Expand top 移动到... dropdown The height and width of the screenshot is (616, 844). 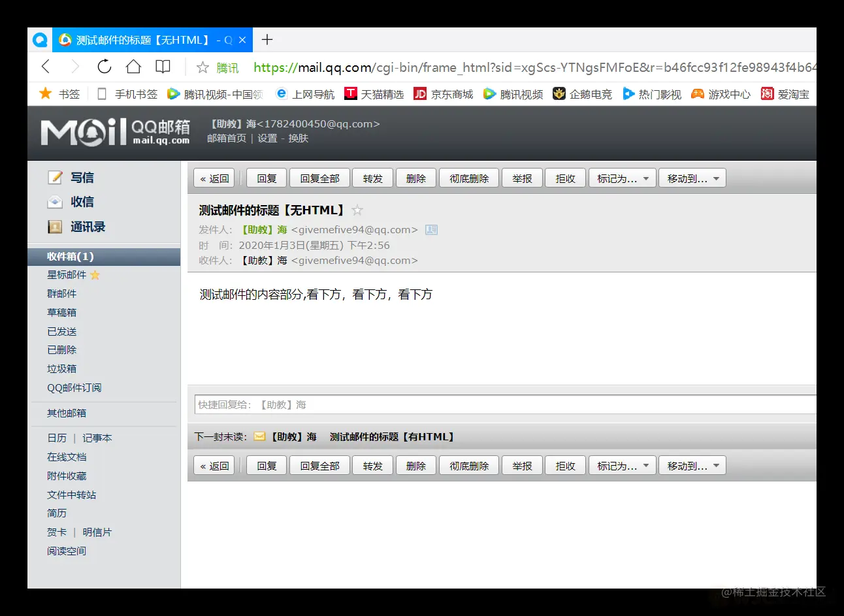692,178
